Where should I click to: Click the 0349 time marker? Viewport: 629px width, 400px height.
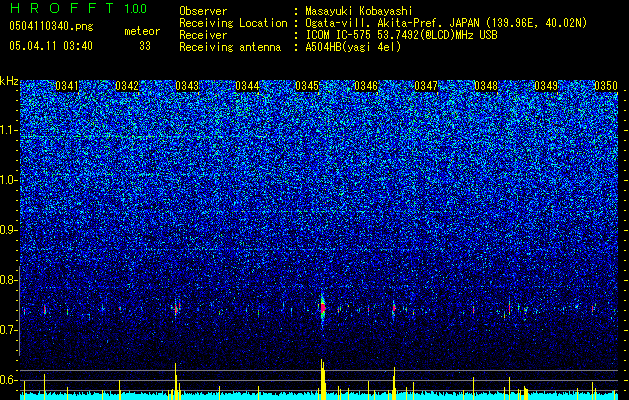coord(546,86)
